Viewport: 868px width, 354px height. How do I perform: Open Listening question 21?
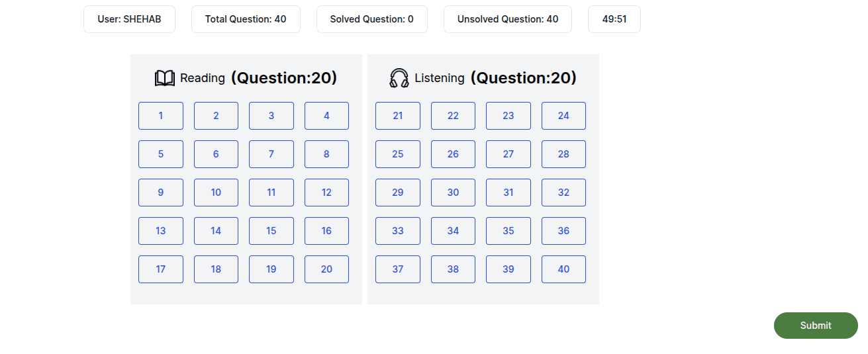coord(398,116)
